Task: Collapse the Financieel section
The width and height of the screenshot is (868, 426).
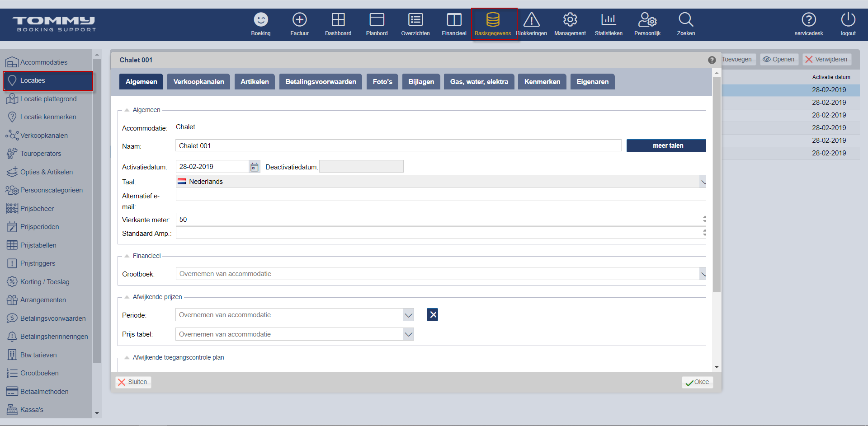Action: coord(127,256)
